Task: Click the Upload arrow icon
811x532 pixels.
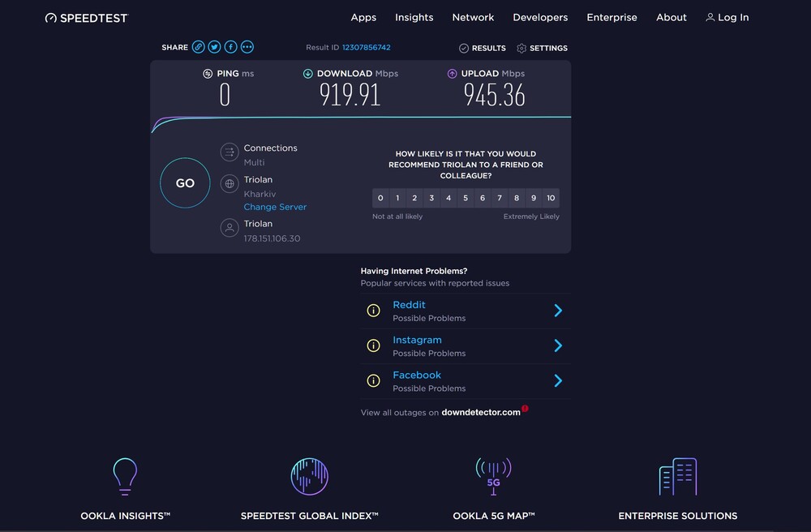Action: click(x=452, y=74)
